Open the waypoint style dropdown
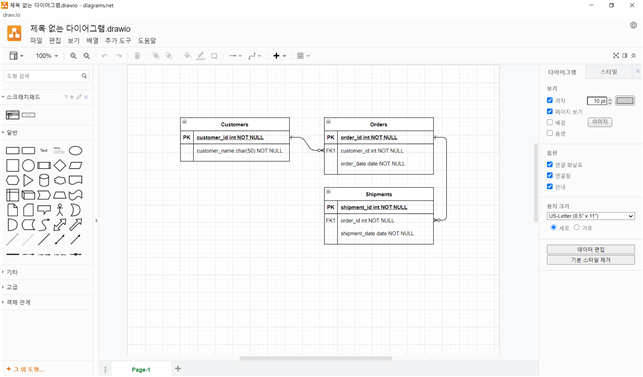The width and height of the screenshot is (643, 377). 255,56
